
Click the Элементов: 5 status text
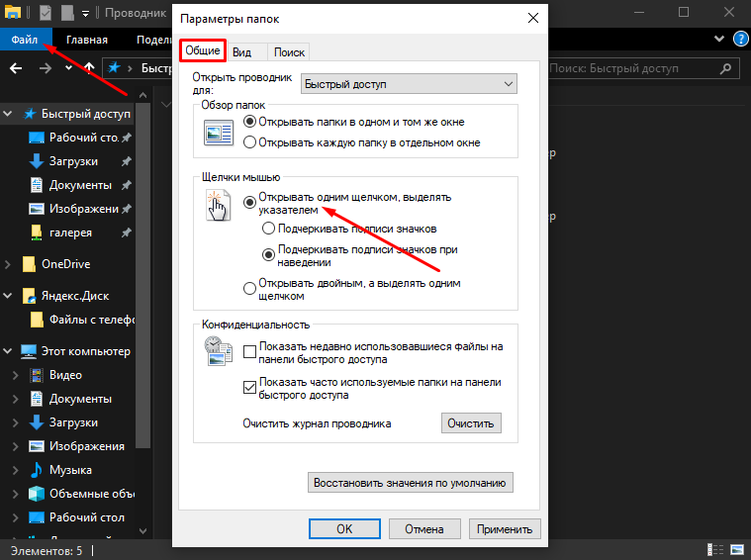47,550
